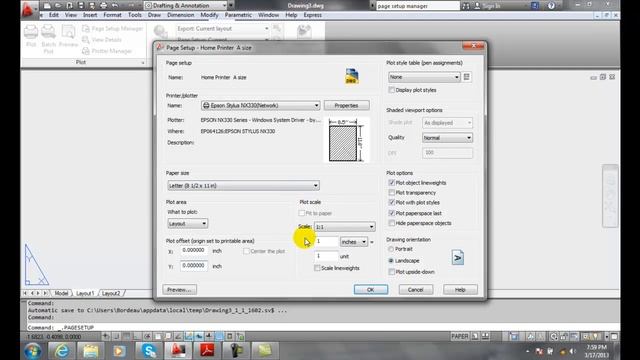Open the Tools menu

click(x=135, y=15)
